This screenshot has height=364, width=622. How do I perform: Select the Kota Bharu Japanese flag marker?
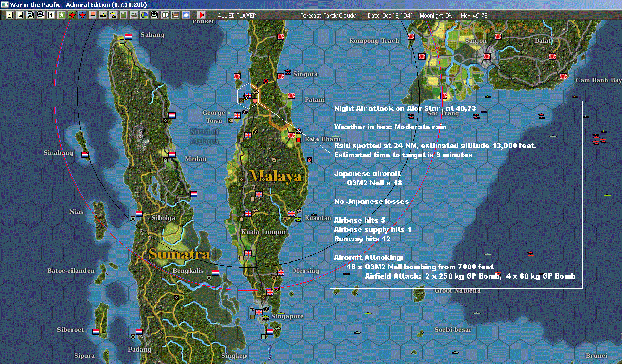pos(292,135)
